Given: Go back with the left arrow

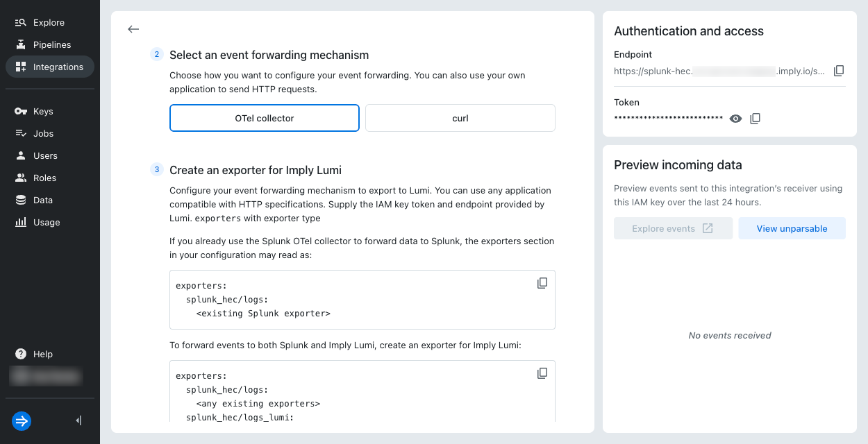Looking at the screenshot, I should click(133, 29).
